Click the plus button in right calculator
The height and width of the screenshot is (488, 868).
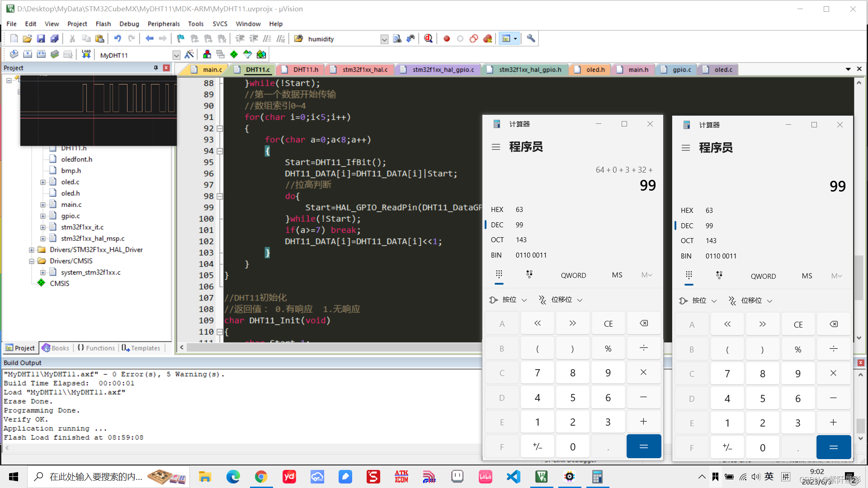coord(833,422)
